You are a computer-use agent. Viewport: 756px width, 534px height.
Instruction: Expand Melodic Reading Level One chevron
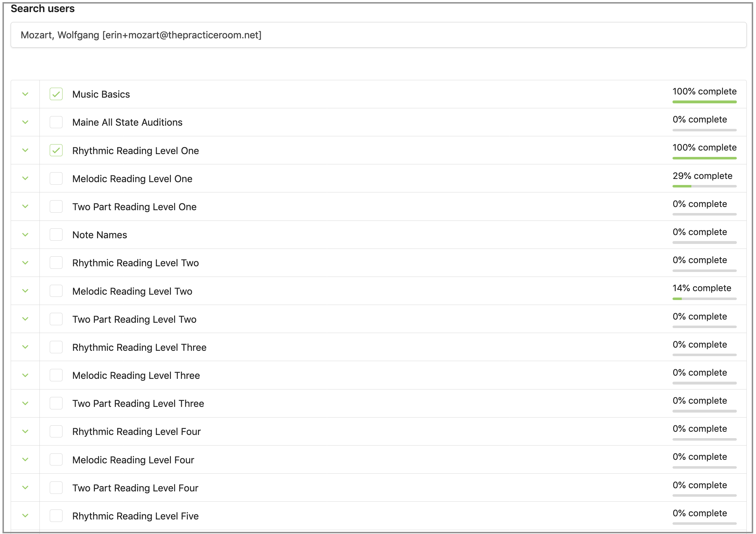[25, 178]
